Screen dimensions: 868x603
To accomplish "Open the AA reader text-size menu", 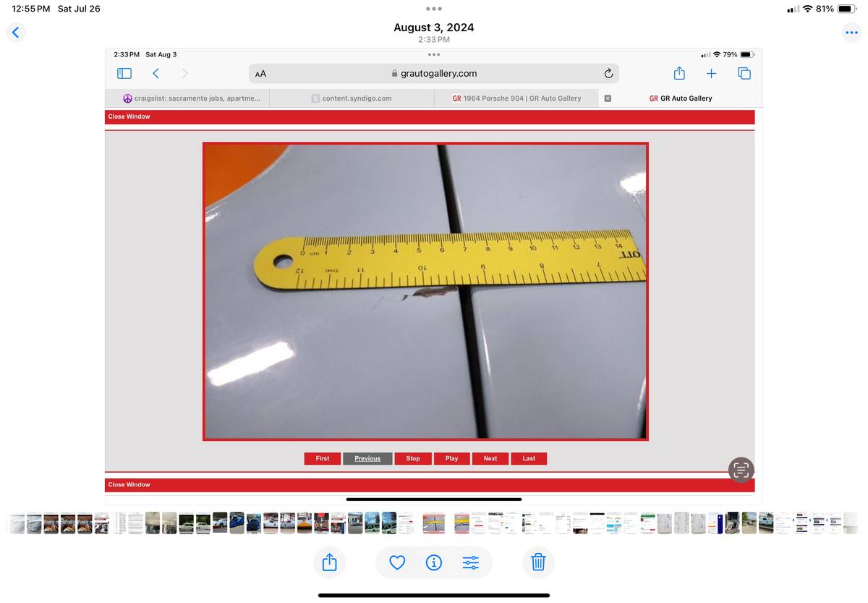I will click(x=261, y=74).
